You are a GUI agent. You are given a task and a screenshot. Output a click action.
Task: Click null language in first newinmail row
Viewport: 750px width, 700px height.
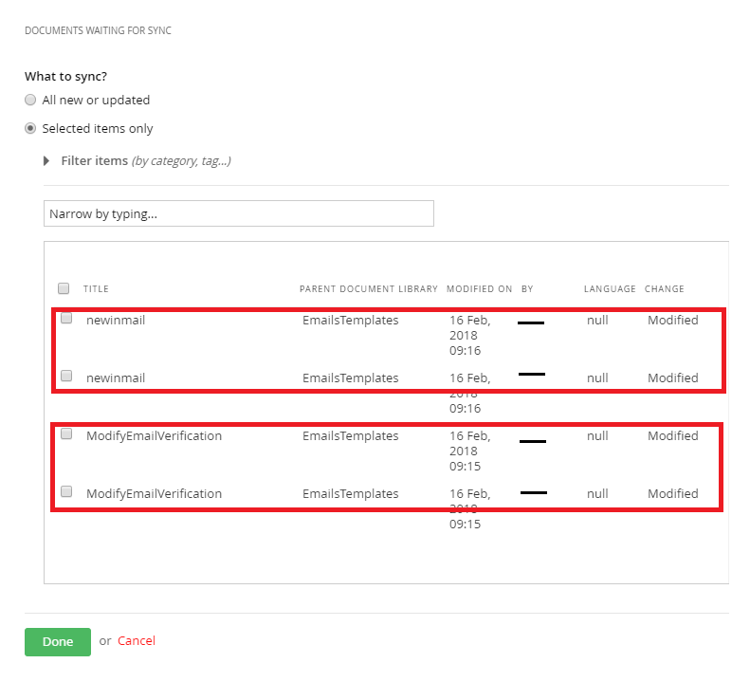tap(597, 320)
